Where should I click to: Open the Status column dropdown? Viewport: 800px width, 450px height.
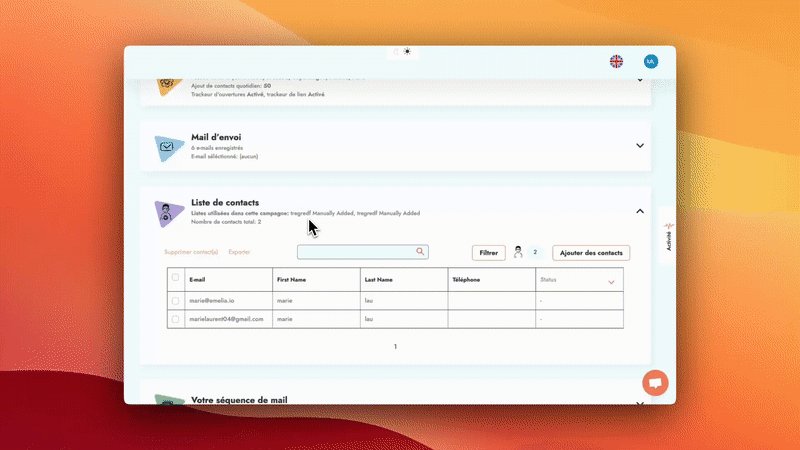611,282
